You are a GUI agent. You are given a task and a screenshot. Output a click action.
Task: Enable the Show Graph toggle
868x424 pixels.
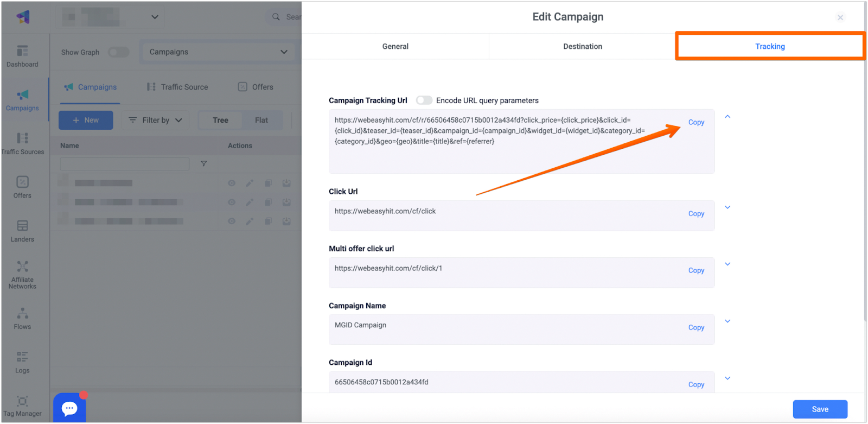click(118, 52)
